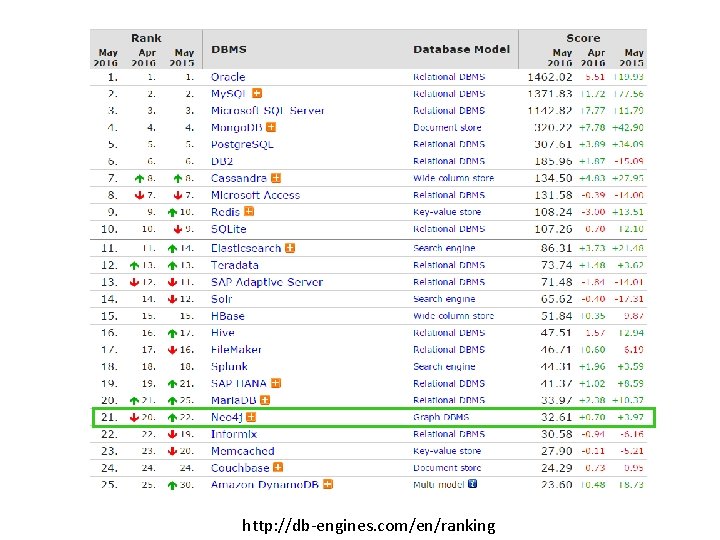Click the green up arrow in the SAP HANA row
720x540 pixels.
pyautogui.click(x=172, y=384)
